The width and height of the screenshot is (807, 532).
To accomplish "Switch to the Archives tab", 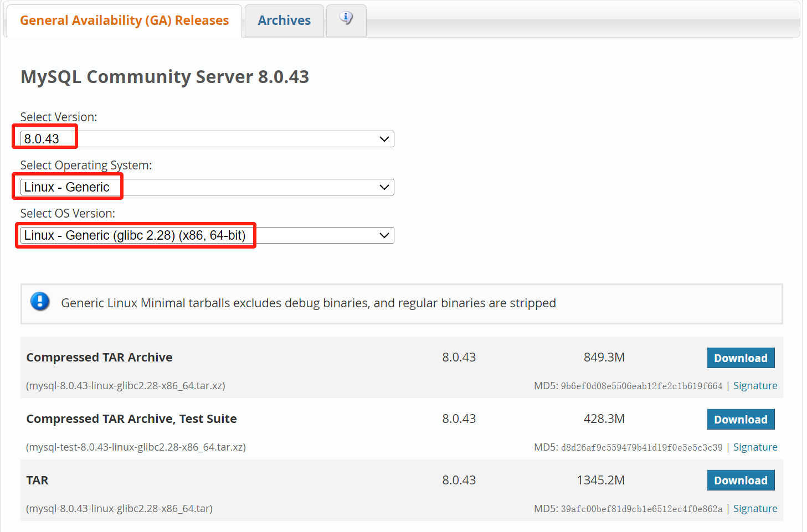I will click(x=284, y=20).
